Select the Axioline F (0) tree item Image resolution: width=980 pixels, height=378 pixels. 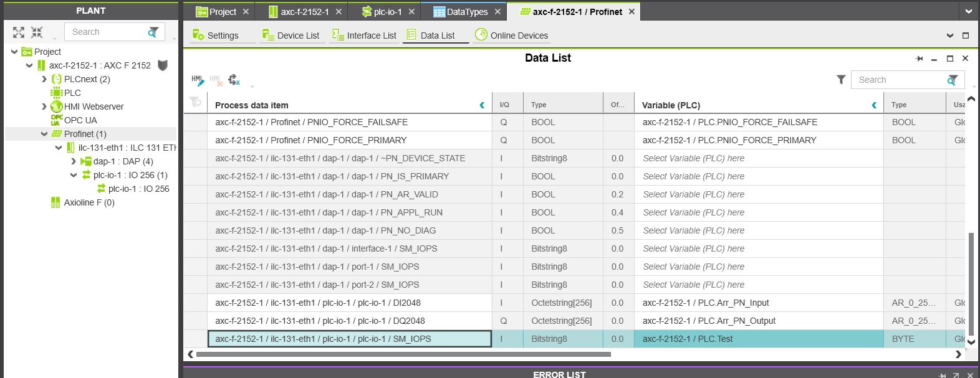pyautogui.click(x=89, y=202)
